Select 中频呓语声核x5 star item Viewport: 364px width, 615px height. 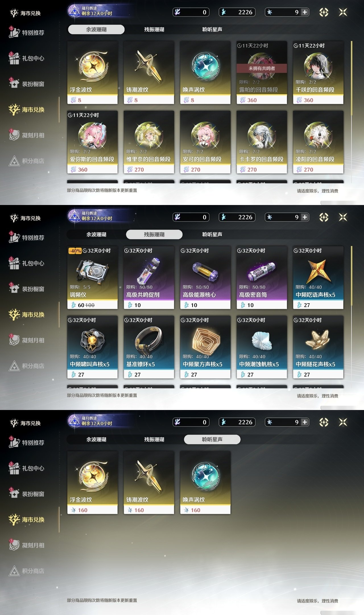pos(318,278)
